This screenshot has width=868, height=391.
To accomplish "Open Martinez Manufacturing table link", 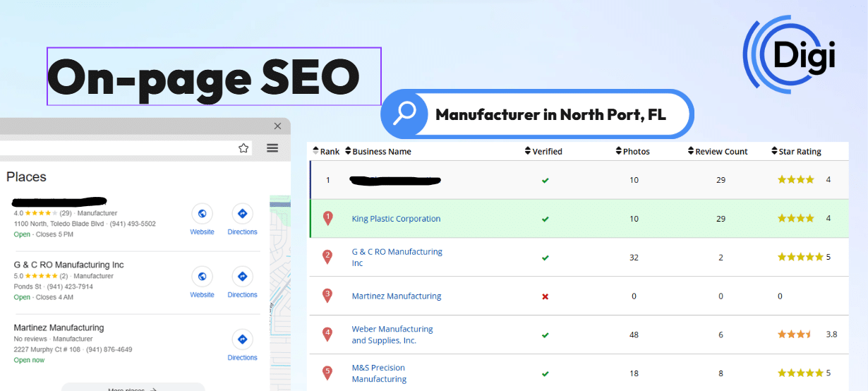I will coord(397,296).
